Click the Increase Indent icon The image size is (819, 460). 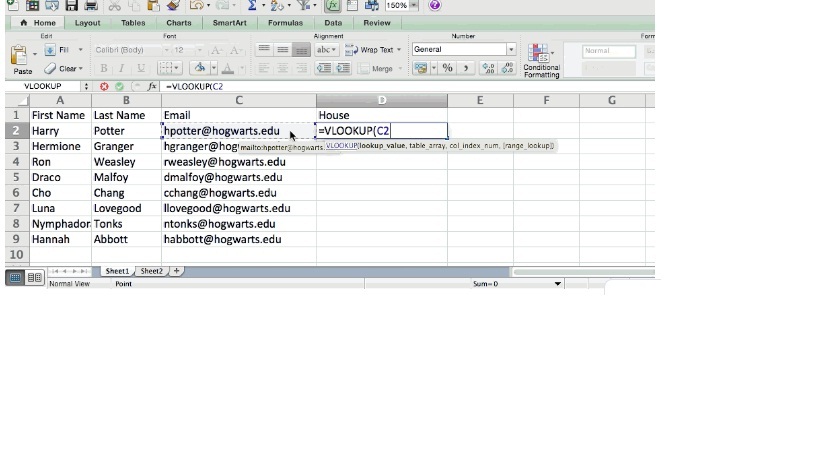(x=343, y=68)
